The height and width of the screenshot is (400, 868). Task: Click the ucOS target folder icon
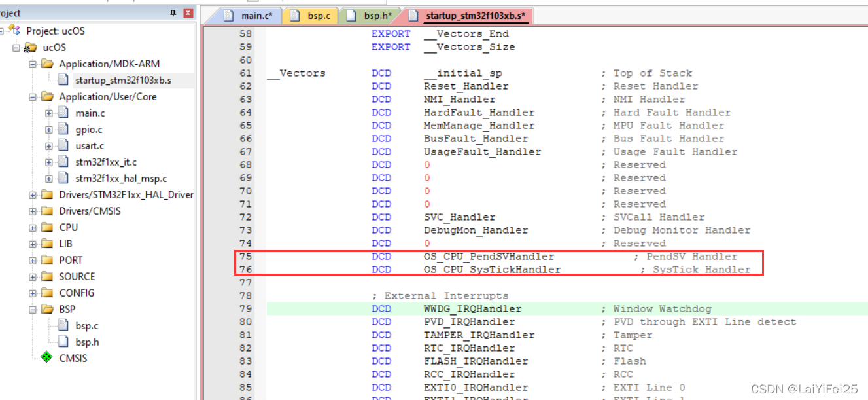[x=31, y=47]
